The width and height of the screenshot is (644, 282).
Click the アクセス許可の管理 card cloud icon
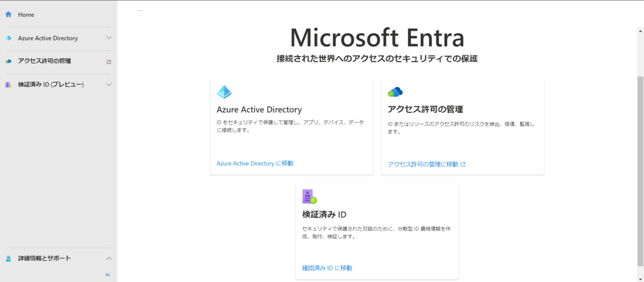395,92
